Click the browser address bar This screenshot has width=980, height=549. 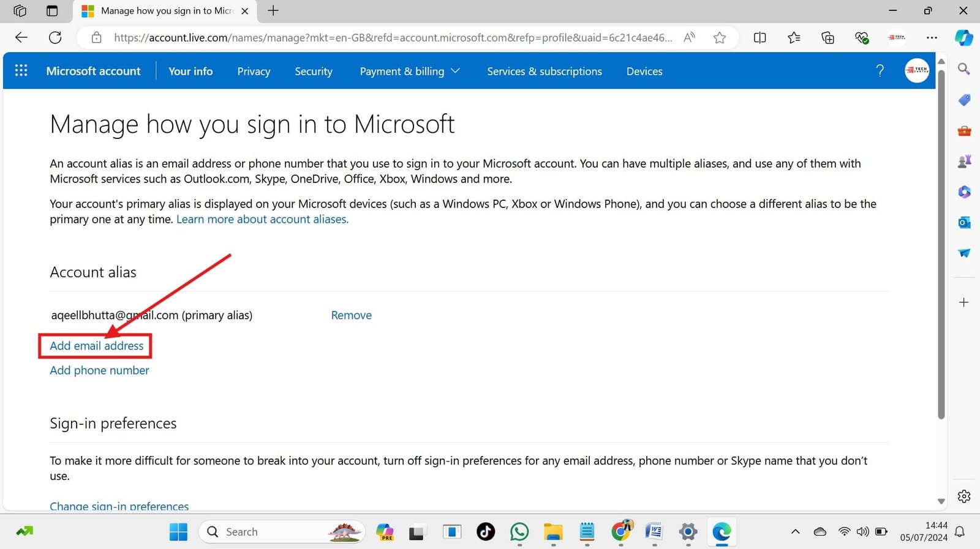coord(392,38)
